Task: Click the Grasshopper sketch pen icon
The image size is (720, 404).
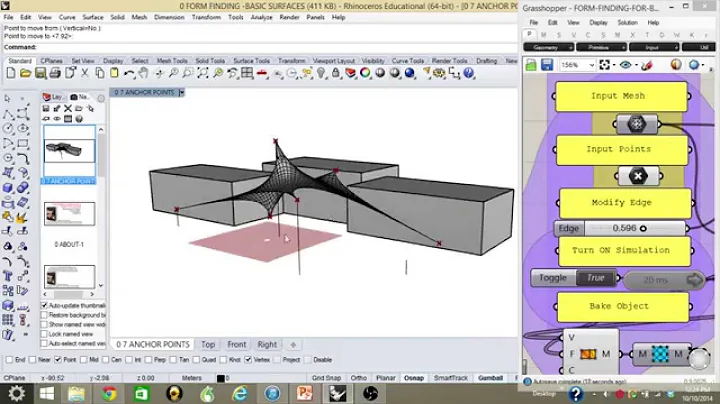Action: tap(647, 65)
